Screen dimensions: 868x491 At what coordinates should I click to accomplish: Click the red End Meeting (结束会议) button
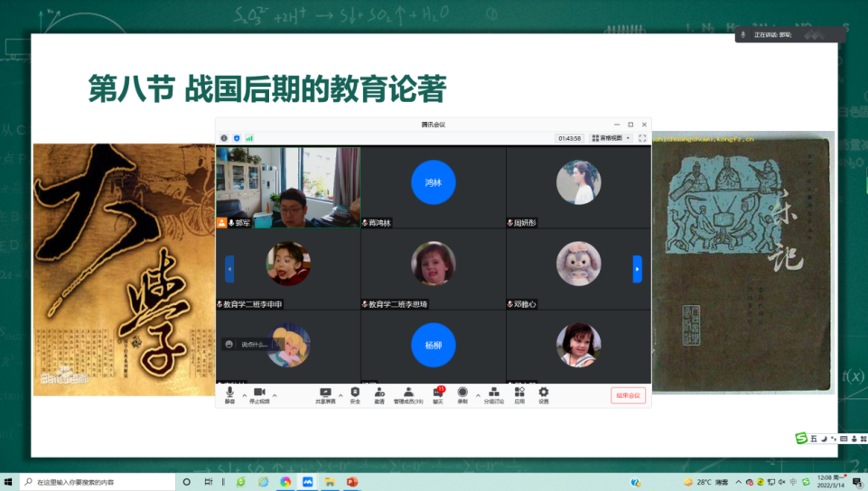628,395
